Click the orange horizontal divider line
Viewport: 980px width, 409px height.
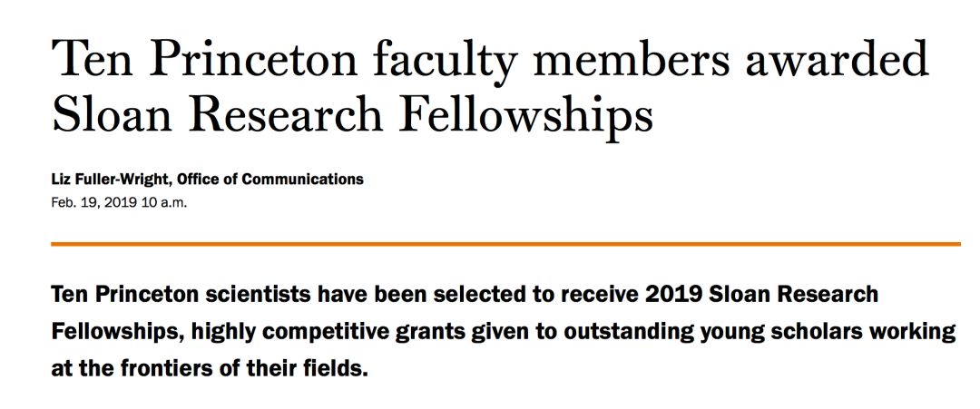coord(505,244)
